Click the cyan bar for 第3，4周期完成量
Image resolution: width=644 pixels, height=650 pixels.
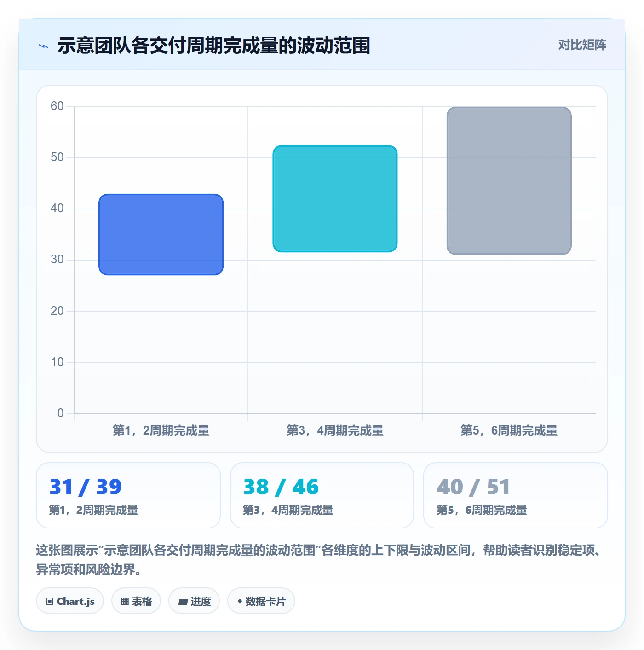[x=335, y=198]
